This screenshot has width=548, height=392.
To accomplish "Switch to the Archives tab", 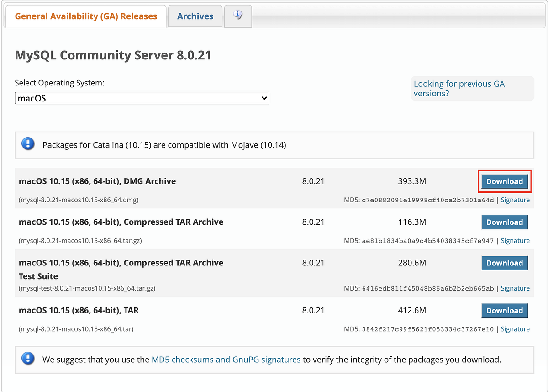I will [x=195, y=16].
